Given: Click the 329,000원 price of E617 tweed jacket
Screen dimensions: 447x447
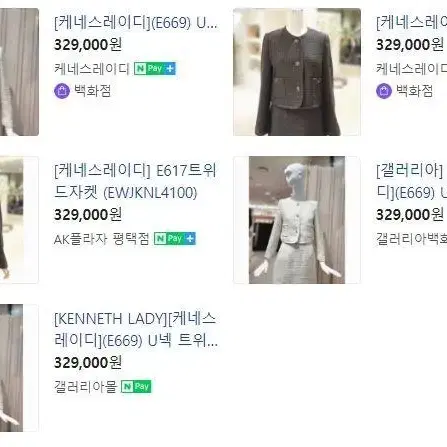Looking at the screenshot, I should click(x=88, y=215).
